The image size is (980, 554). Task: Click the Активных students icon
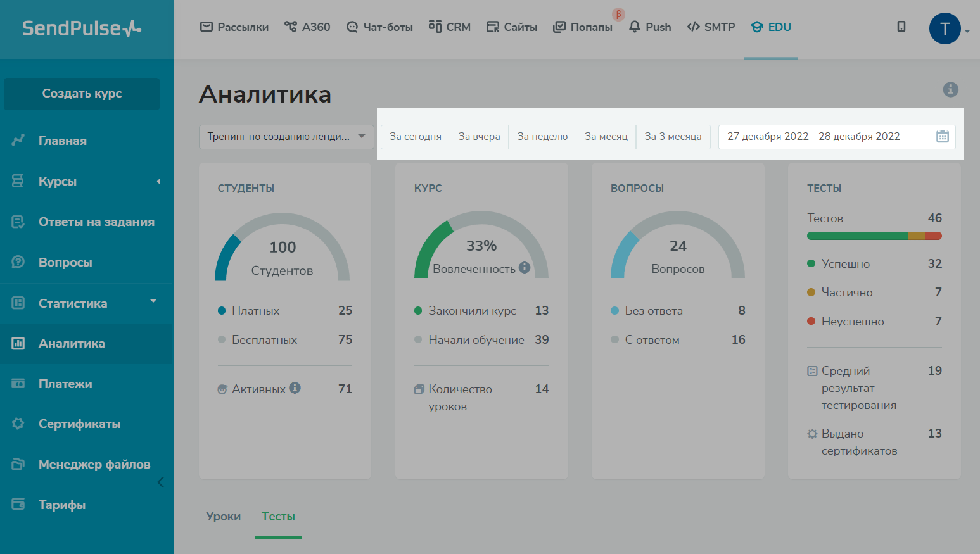coord(222,389)
